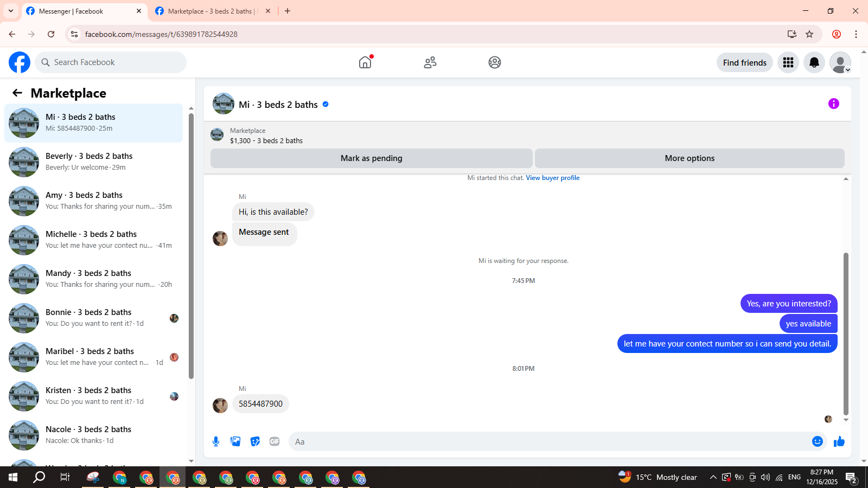Click the Facebook logo

tap(20, 62)
